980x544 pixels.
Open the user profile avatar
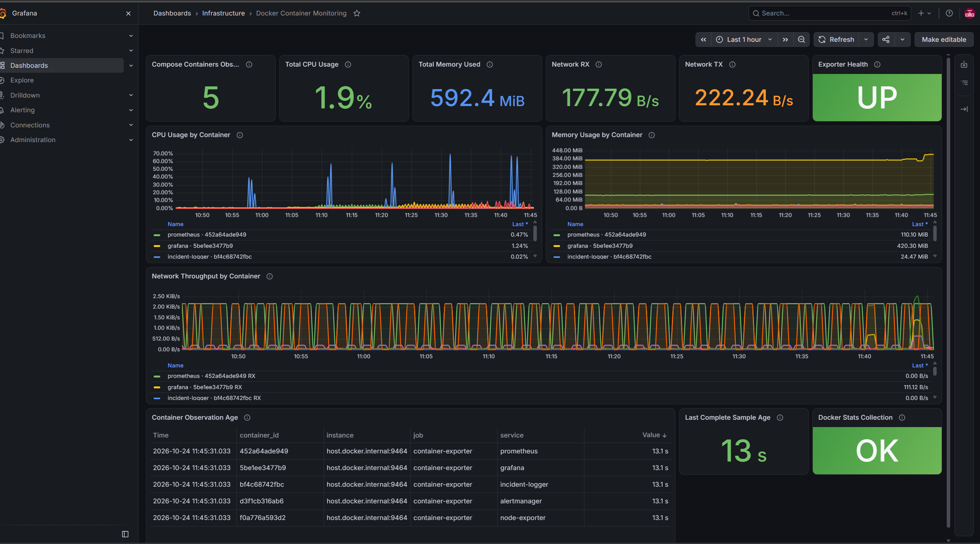(x=969, y=13)
